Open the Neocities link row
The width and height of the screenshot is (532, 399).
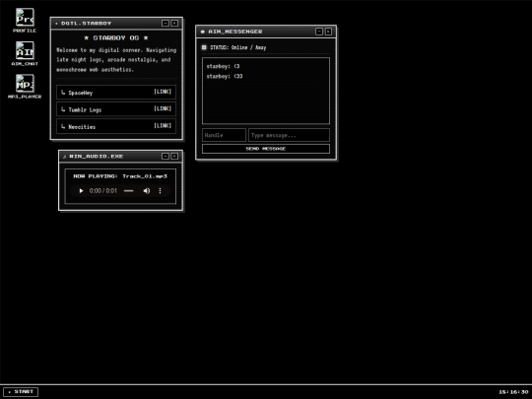coord(116,126)
